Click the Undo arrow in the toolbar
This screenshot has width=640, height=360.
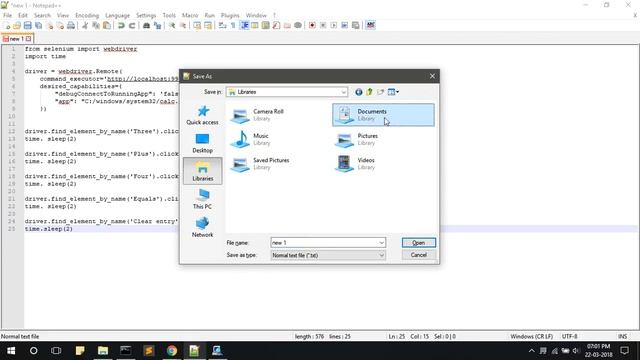(x=121, y=25)
